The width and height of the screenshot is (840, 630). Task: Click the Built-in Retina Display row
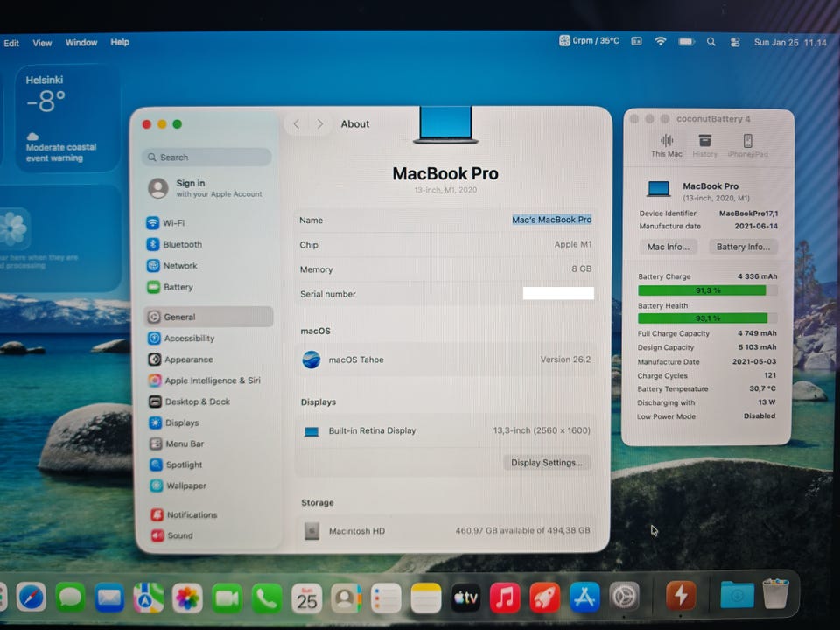click(445, 430)
